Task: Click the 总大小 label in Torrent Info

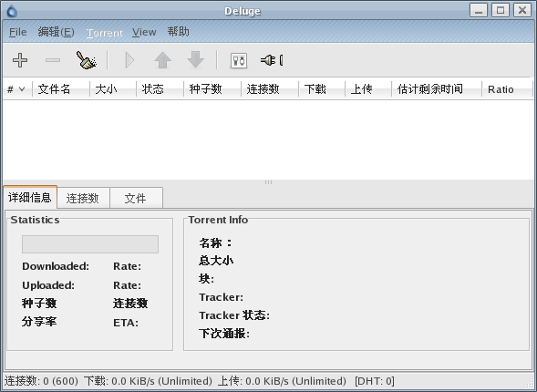Action: (x=216, y=261)
